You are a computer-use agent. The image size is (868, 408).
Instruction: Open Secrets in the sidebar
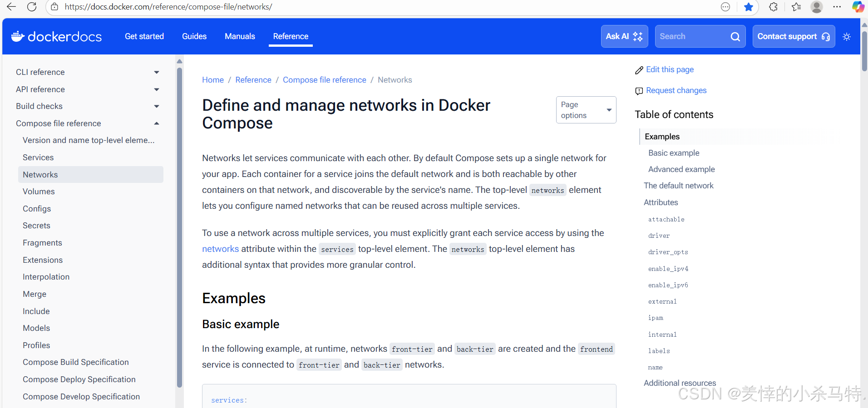[x=36, y=226]
